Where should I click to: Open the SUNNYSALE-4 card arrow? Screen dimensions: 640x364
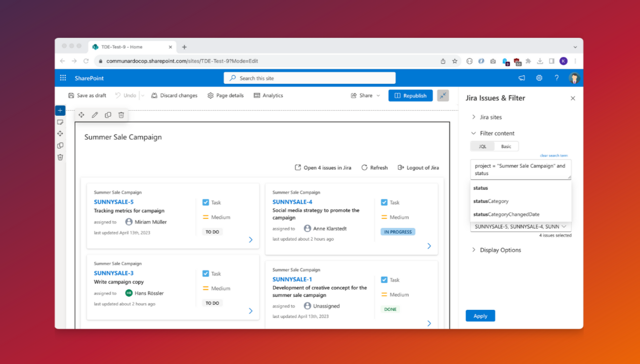tap(430, 246)
